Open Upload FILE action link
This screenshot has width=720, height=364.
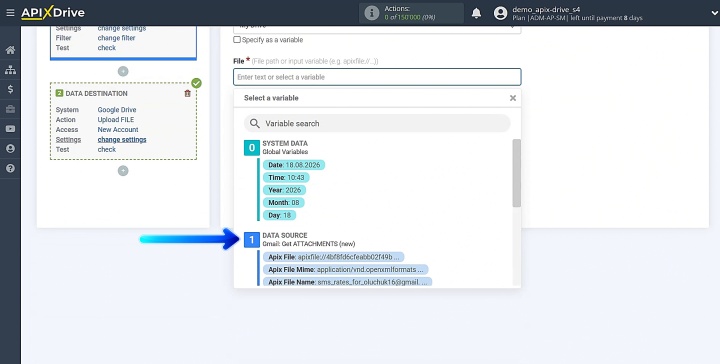[x=116, y=119]
